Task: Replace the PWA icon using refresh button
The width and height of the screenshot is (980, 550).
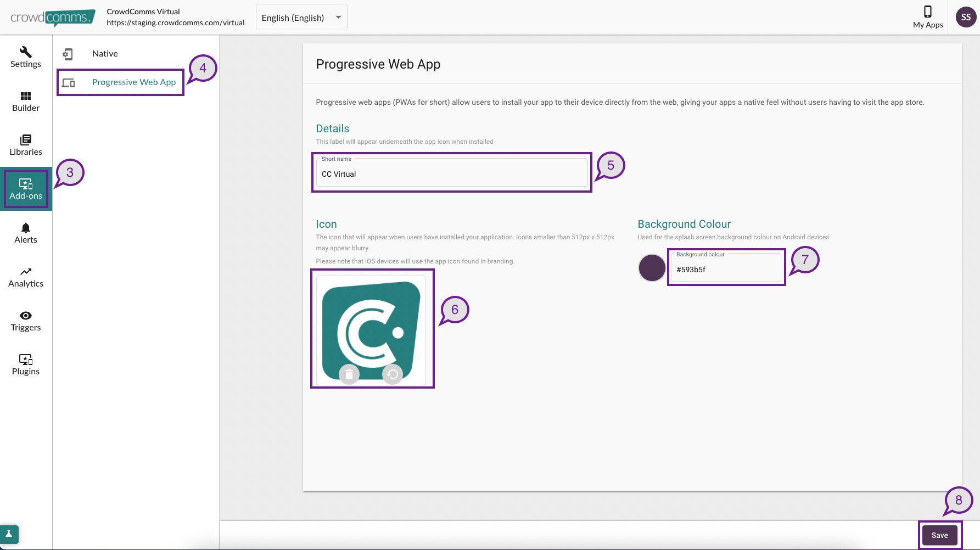Action: (393, 374)
